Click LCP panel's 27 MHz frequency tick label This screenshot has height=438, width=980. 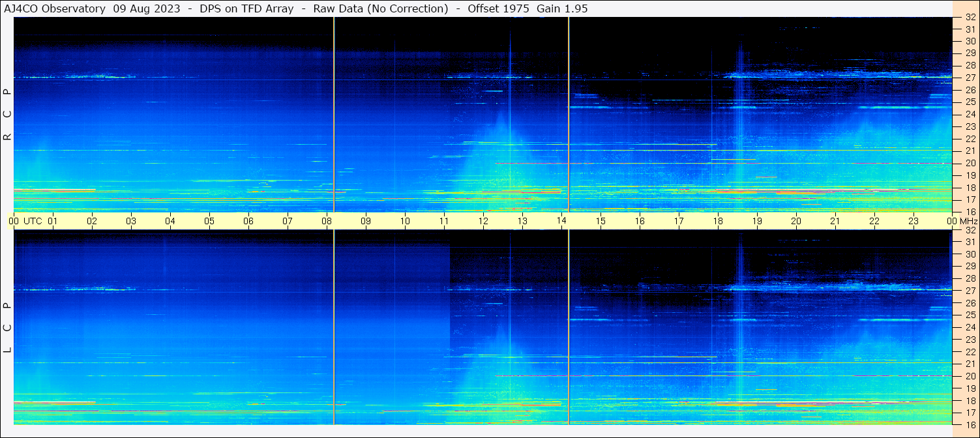click(970, 291)
